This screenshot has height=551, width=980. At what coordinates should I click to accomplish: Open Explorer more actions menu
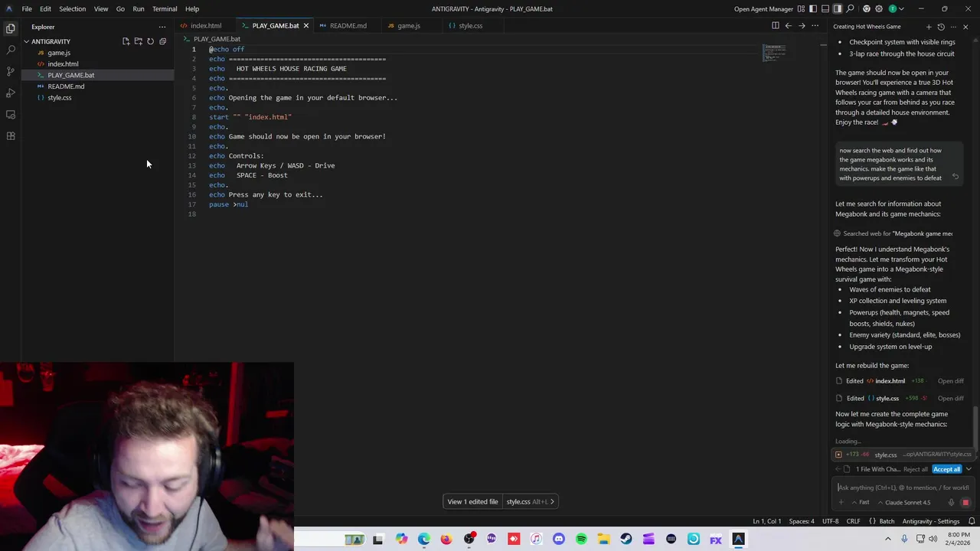162,27
